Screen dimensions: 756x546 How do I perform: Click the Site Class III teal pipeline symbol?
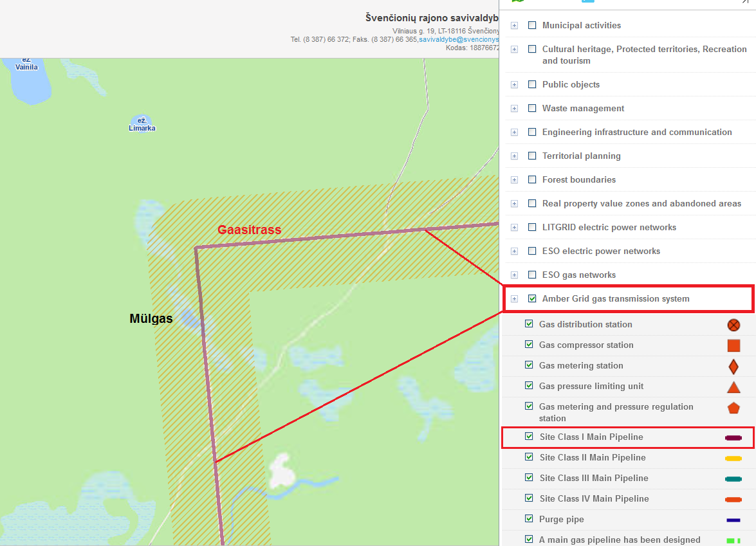click(733, 478)
